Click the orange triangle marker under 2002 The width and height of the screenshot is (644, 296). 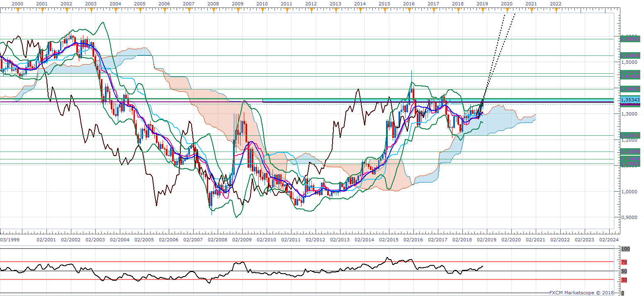(66, 10)
